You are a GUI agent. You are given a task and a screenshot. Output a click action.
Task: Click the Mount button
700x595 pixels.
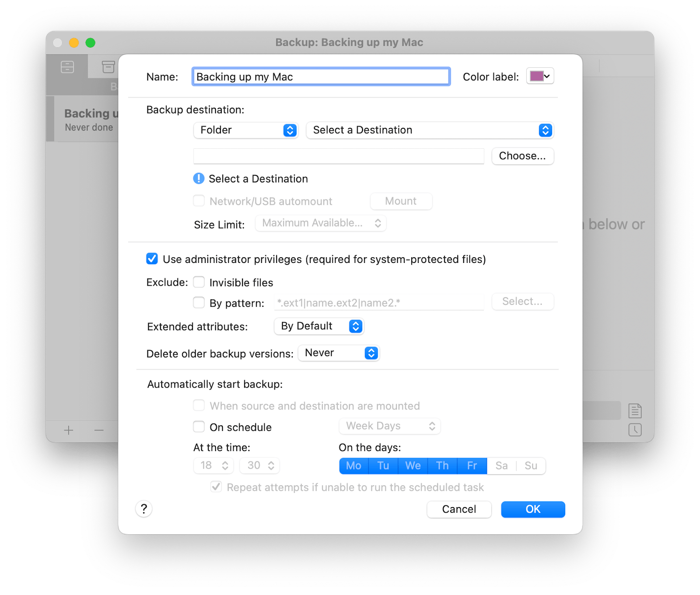pyautogui.click(x=401, y=201)
